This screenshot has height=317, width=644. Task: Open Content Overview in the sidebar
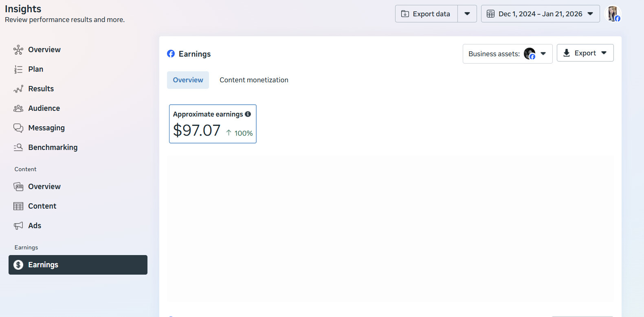[x=44, y=187]
